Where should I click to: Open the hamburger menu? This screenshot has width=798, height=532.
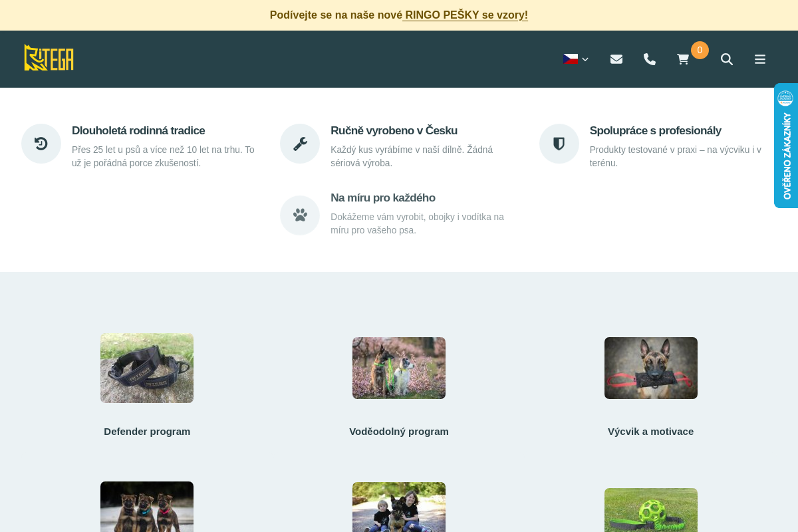(760, 59)
